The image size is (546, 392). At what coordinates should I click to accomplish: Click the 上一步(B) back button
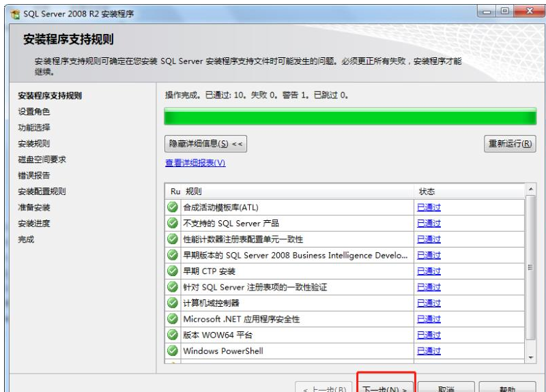pyautogui.click(x=324, y=387)
